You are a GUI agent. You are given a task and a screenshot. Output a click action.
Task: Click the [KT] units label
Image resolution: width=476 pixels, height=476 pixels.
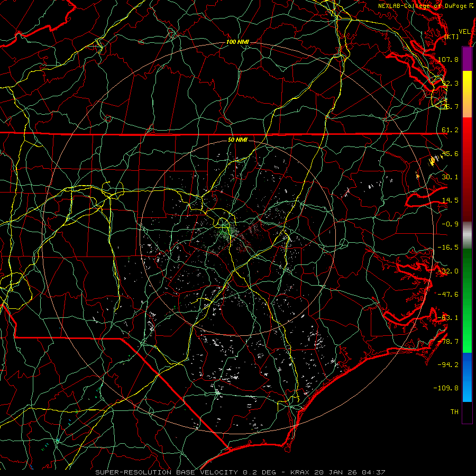pos(452,36)
